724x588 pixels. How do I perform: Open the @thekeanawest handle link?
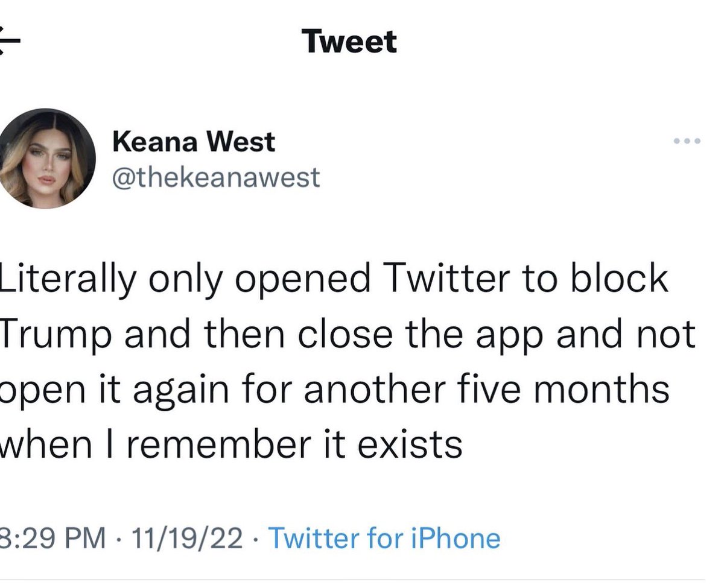[216, 177]
